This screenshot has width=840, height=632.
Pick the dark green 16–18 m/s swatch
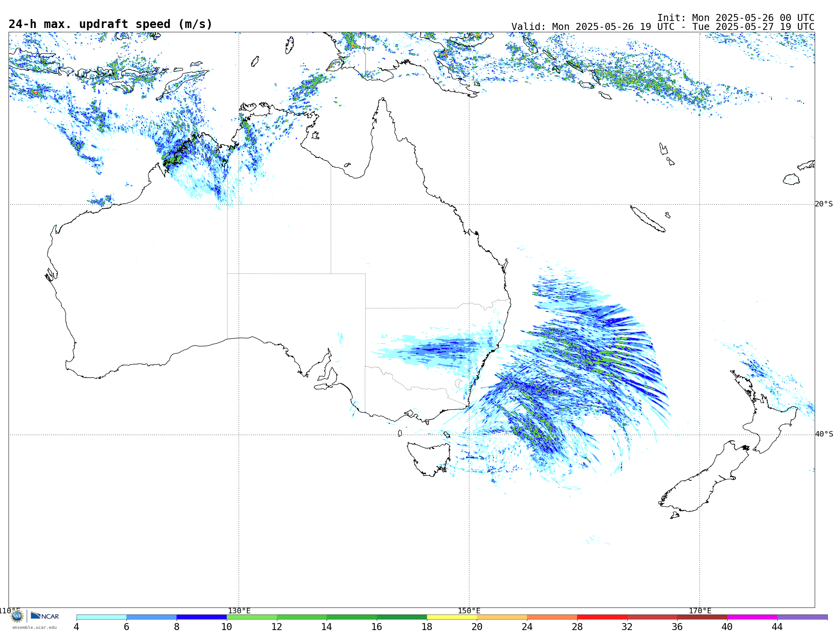coord(402,617)
